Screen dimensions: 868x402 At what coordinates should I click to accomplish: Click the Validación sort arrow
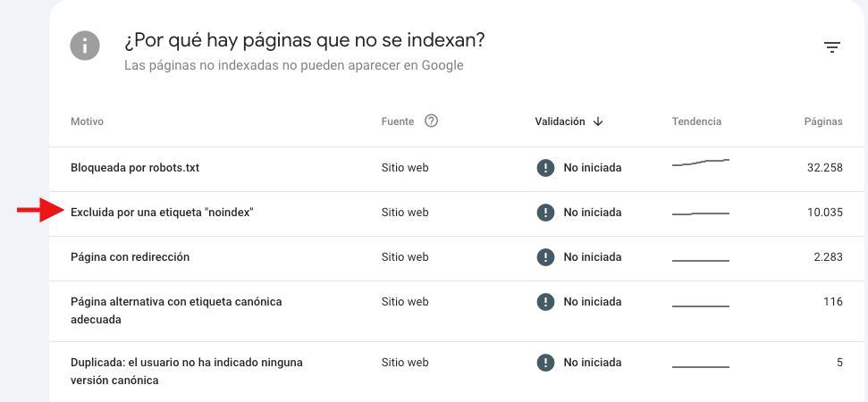(x=598, y=121)
